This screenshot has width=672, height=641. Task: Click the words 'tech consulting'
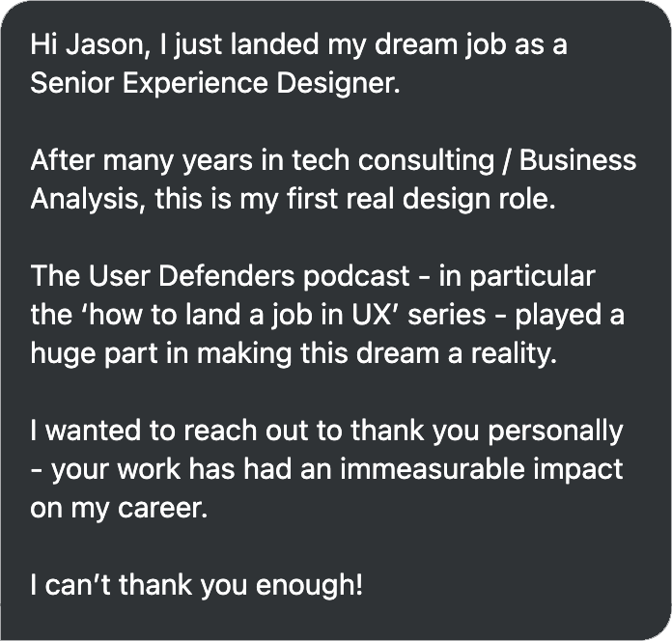pos(393,160)
